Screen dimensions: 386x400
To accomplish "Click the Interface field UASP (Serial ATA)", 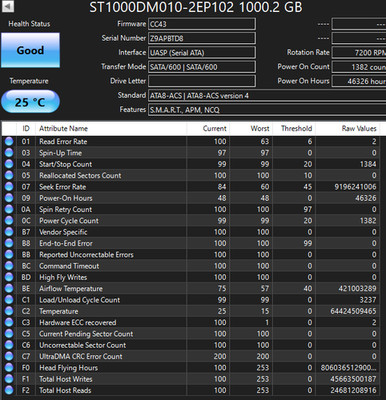I will [x=202, y=53].
